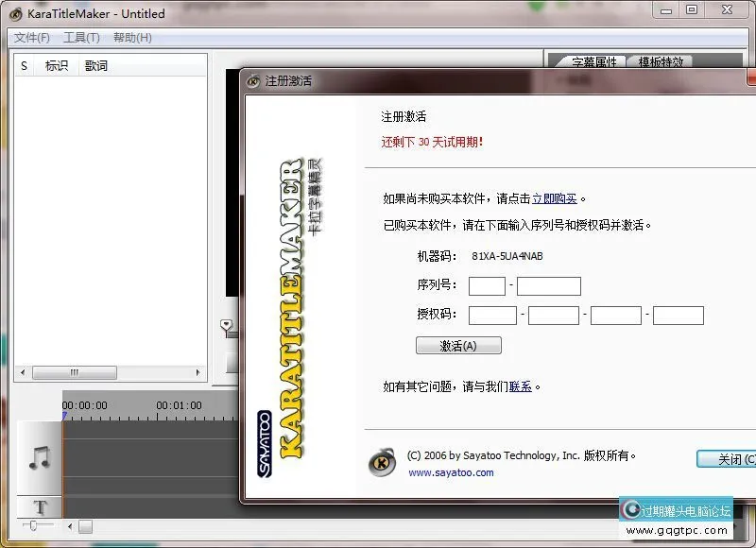Screen dimensions: 756x548
Task: Click the 注册激活 dialog title bar icon
Action: [253, 81]
